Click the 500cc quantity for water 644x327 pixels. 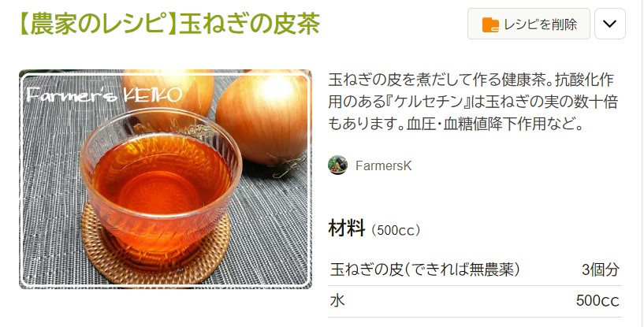coord(597,301)
